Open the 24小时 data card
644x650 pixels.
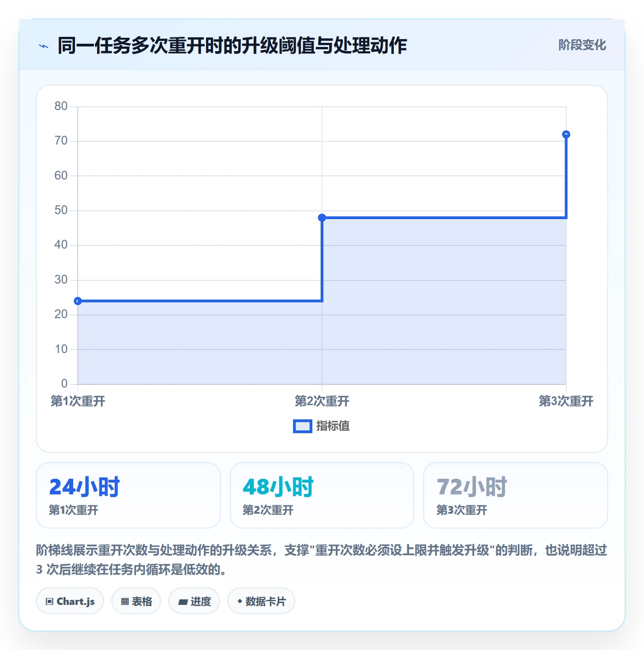coord(128,495)
